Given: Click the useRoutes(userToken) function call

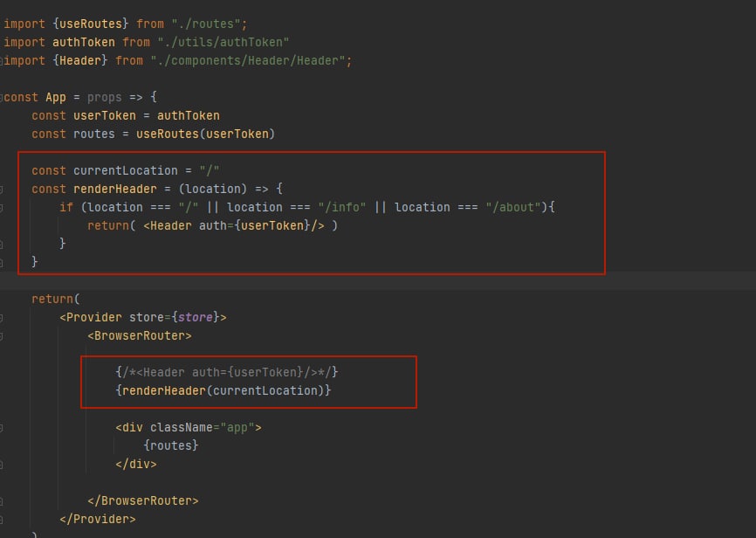Looking at the screenshot, I should click(205, 134).
